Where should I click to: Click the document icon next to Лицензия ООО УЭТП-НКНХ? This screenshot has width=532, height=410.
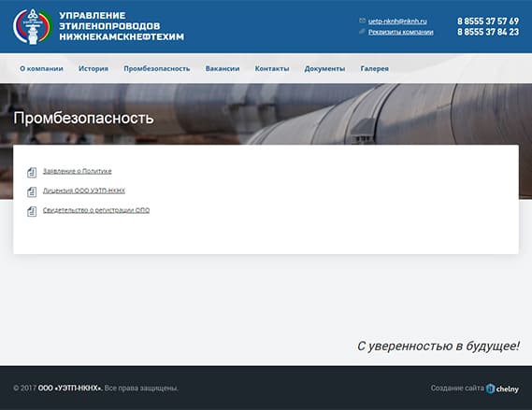pos(32,191)
